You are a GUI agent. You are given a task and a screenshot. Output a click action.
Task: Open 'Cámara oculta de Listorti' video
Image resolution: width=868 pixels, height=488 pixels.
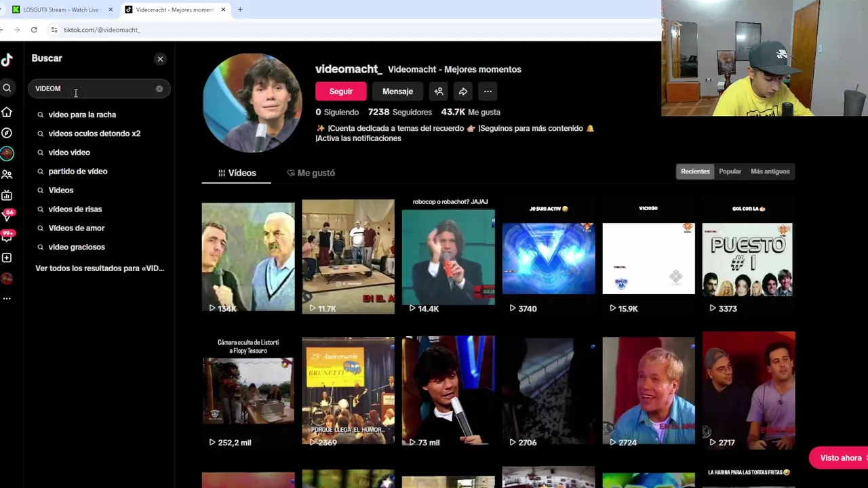(248, 391)
